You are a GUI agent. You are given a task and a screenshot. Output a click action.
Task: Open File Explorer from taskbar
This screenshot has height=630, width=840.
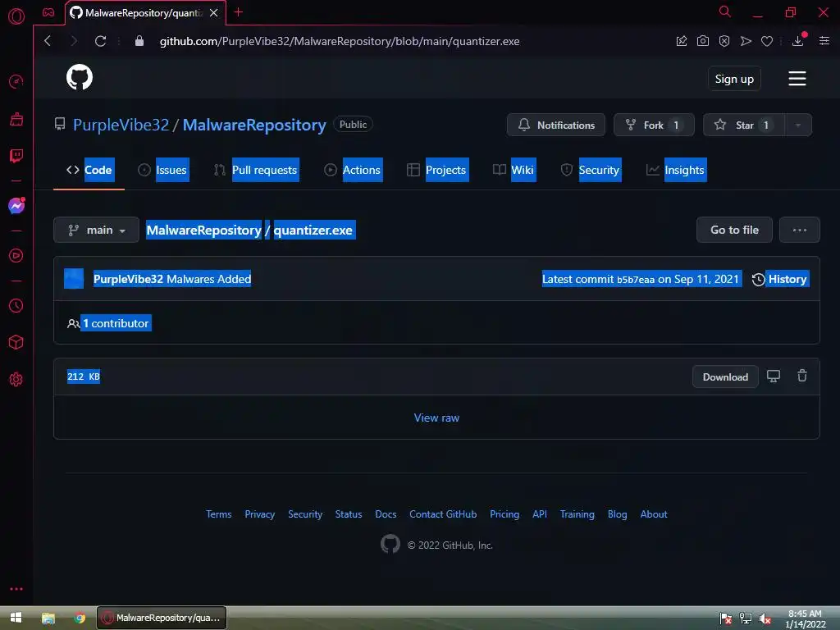coord(48,618)
